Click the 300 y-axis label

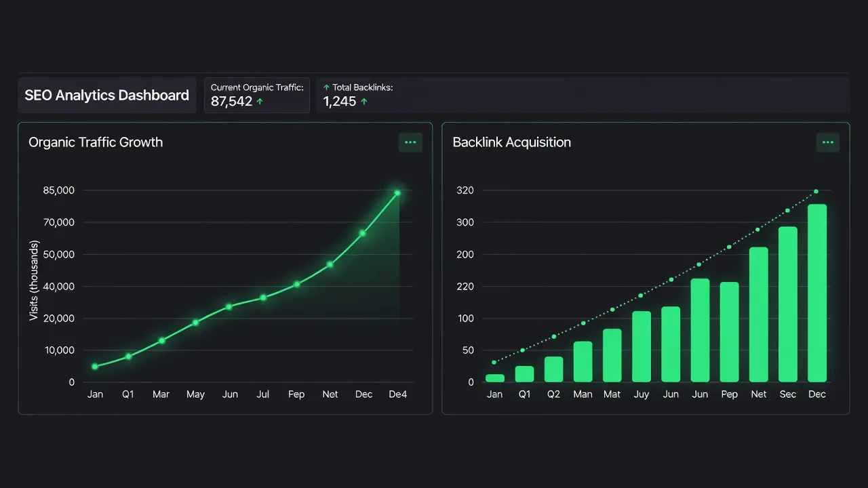(465, 222)
